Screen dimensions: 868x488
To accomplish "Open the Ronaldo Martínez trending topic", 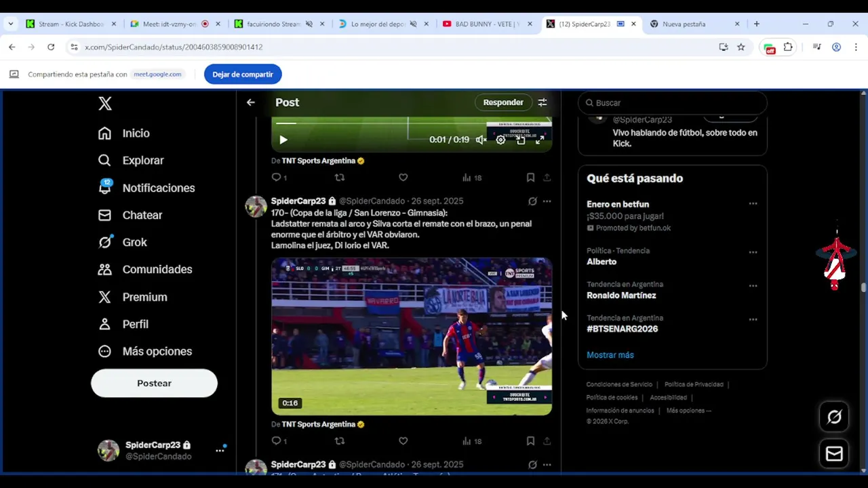I will pos(621,296).
